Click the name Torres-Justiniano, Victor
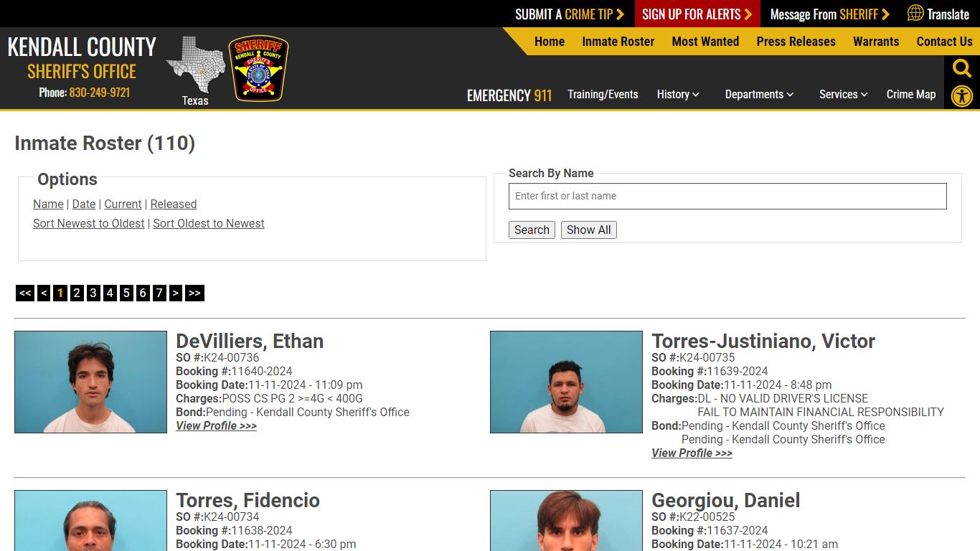The width and height of the screenshot is (980, 551). click(763, 341)
